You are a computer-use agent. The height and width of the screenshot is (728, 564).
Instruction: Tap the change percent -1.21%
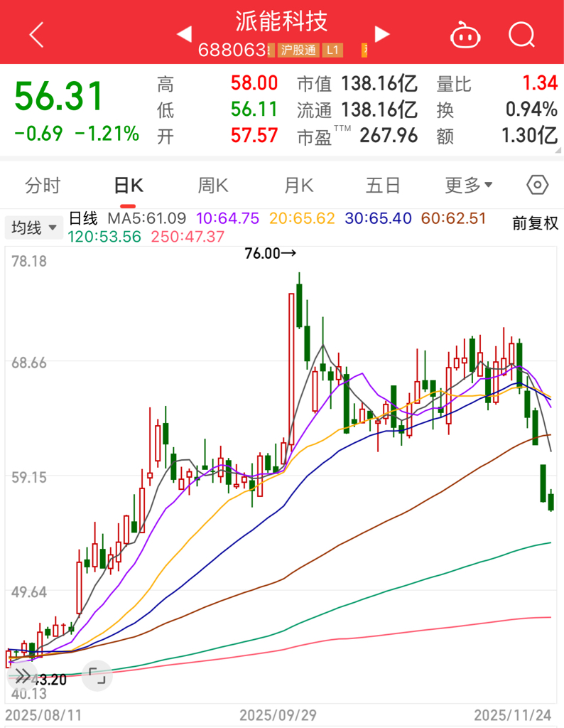(107, 134)
